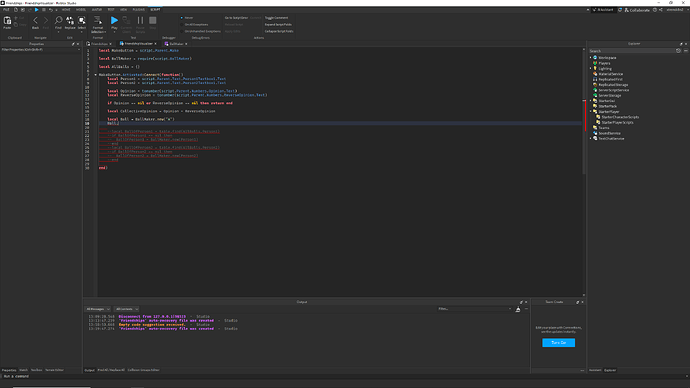Select Teams in Explorer
The height and width of the screenshot is (388, 690).
tap(603, 128)
